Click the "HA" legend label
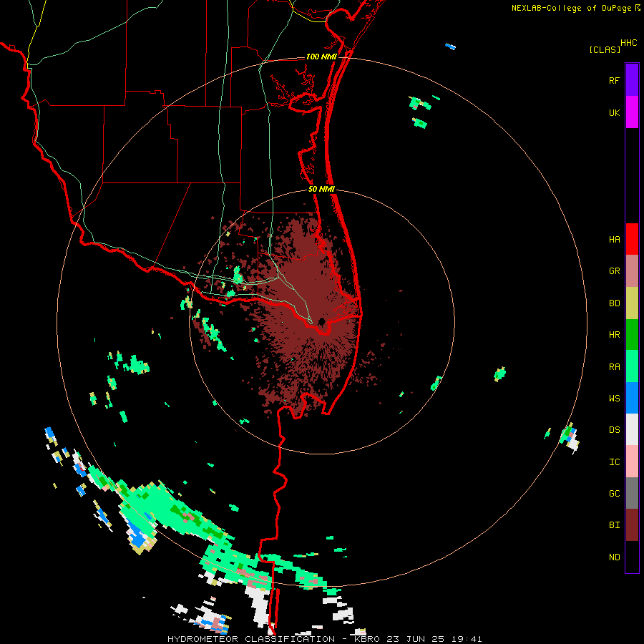Image resolution: width=644 pixels, height=644 pixels. coord(614,240)
